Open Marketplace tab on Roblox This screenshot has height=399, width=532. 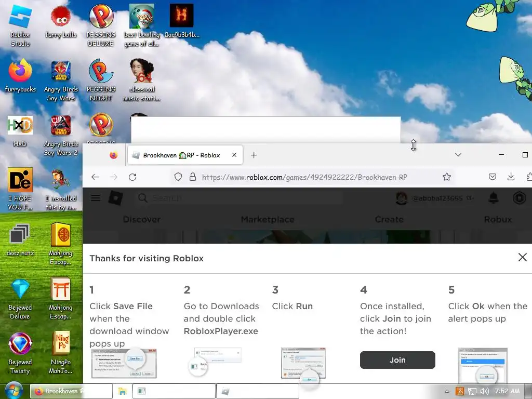(x=268, y=220)
